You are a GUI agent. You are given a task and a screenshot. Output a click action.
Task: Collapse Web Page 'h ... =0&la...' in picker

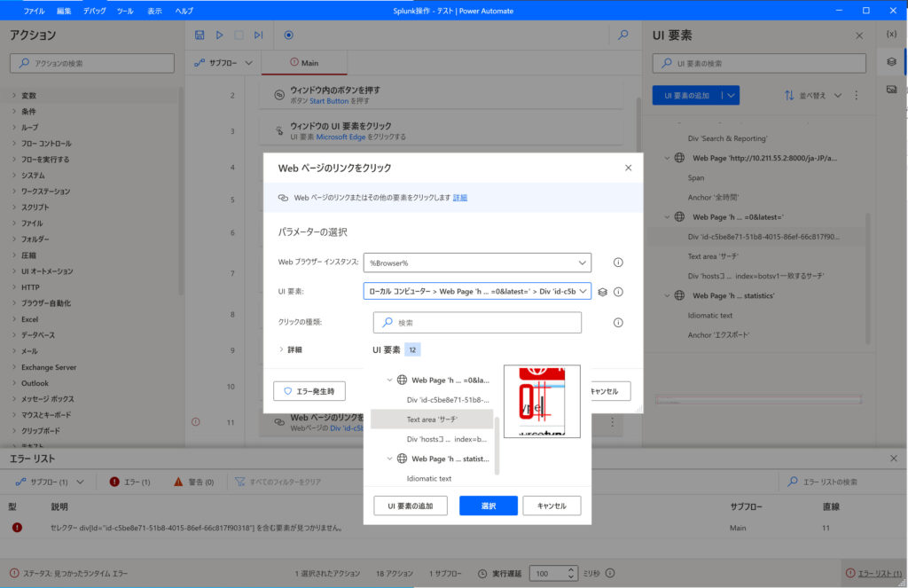click(x=389, y=380)
